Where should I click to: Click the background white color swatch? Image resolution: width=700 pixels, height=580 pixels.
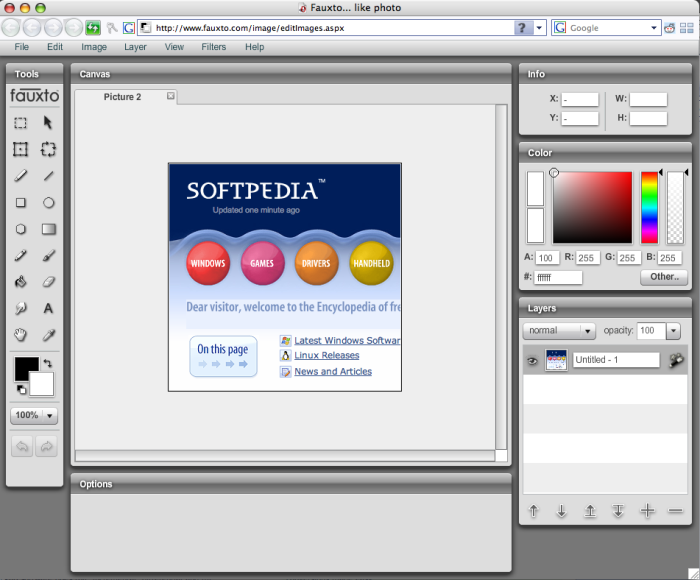(x=44, y=386)
